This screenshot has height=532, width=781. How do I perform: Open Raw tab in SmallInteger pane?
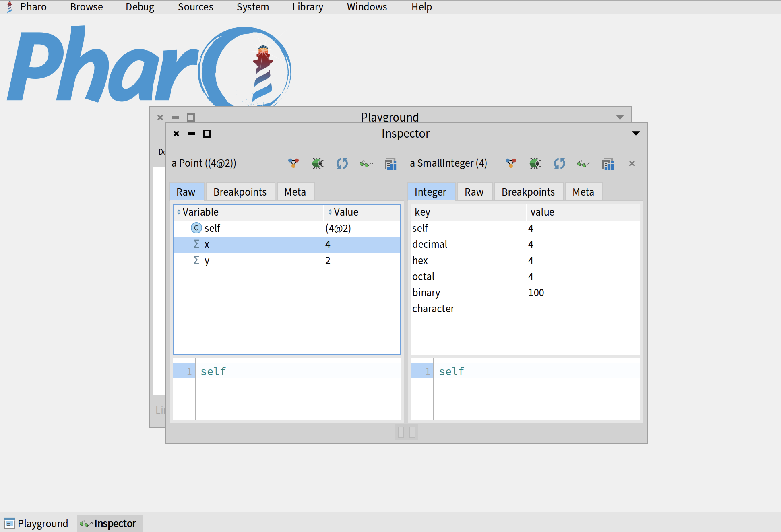(x=474, y=192)
